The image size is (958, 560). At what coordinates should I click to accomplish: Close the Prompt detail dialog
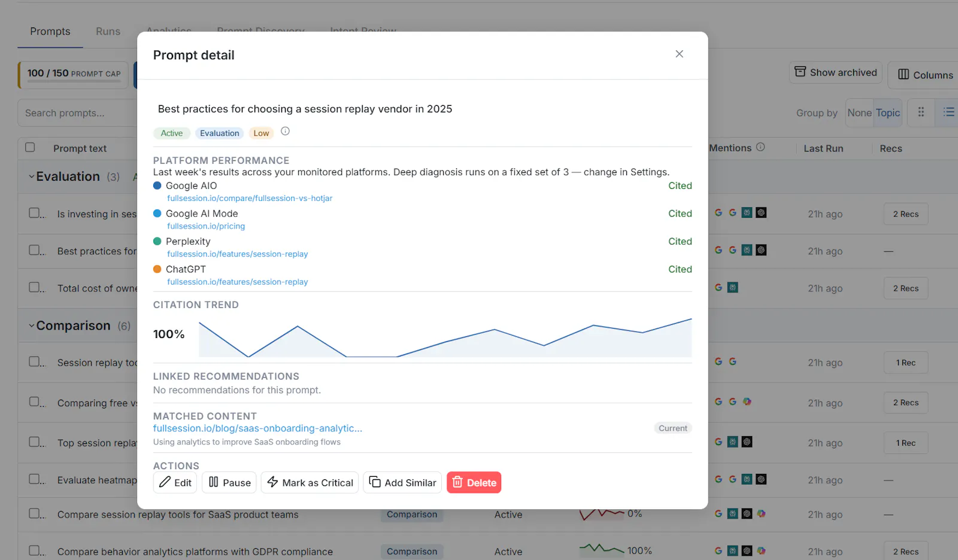click(679, 54)
